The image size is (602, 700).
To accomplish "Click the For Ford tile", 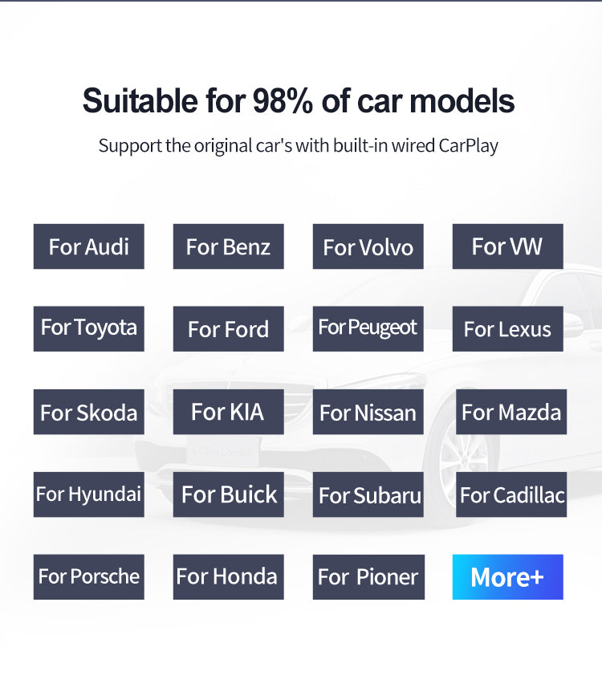I will pos(228,328).
